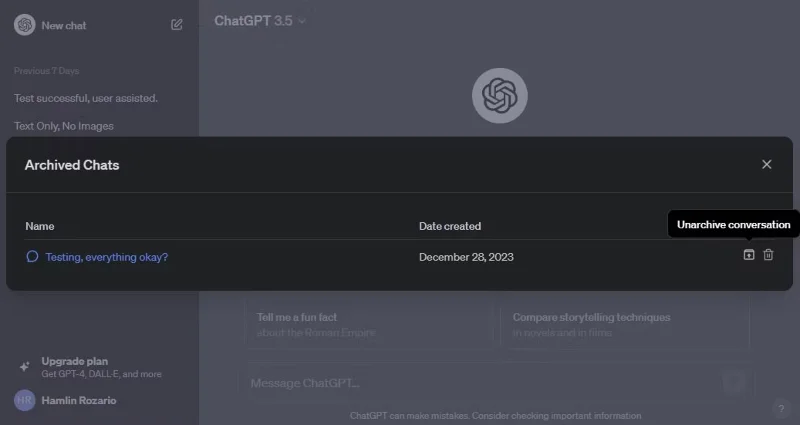Click the Upgrade plan sparkle icon
The height and width of the screenshot is (425, 800).
[x=24, y=366]
